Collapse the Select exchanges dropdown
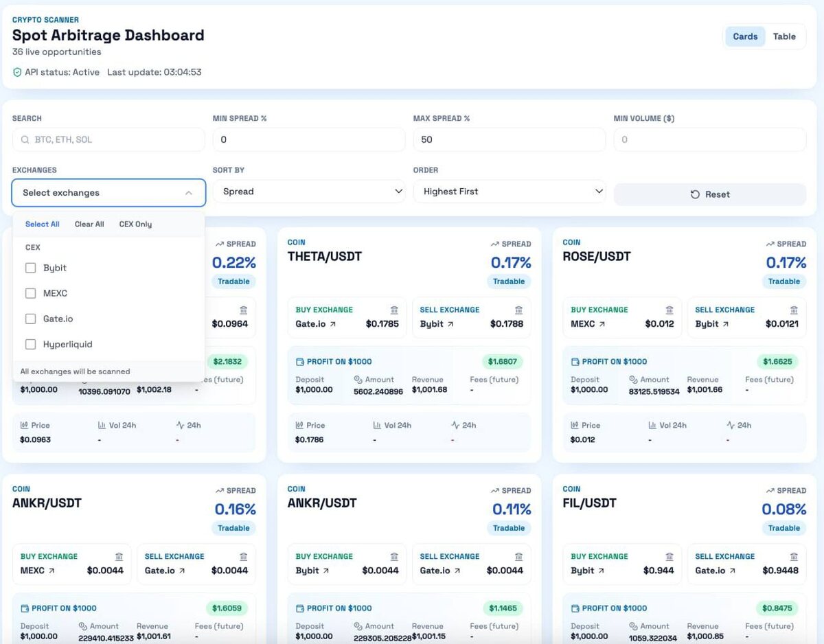Image resolution: width=824 pixels, height=644 pixels. (x=108, y=193)
